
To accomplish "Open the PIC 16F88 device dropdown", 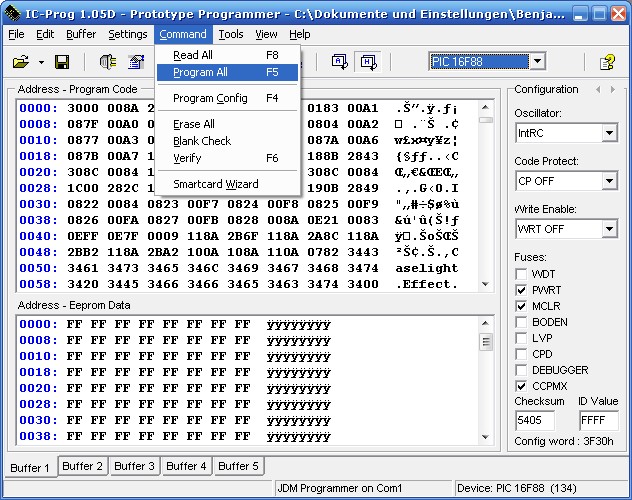I will (x=537, y=62).
